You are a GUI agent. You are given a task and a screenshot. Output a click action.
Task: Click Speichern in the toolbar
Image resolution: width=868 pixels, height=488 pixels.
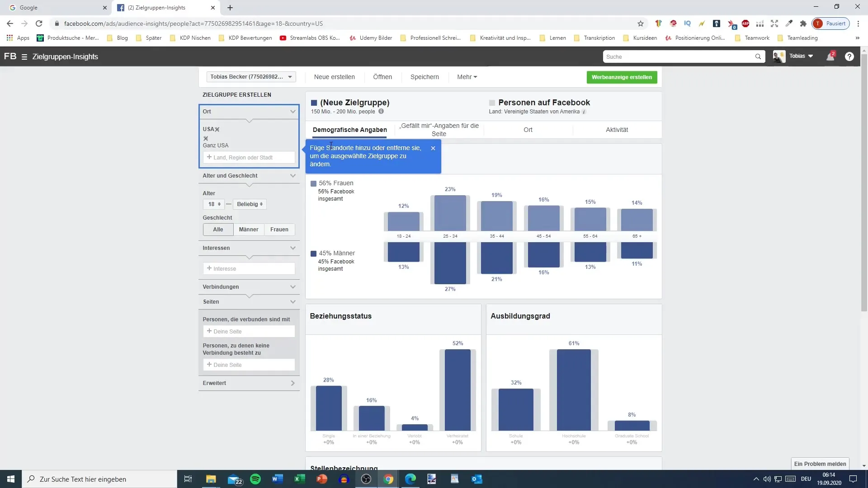tap(425, 77)
